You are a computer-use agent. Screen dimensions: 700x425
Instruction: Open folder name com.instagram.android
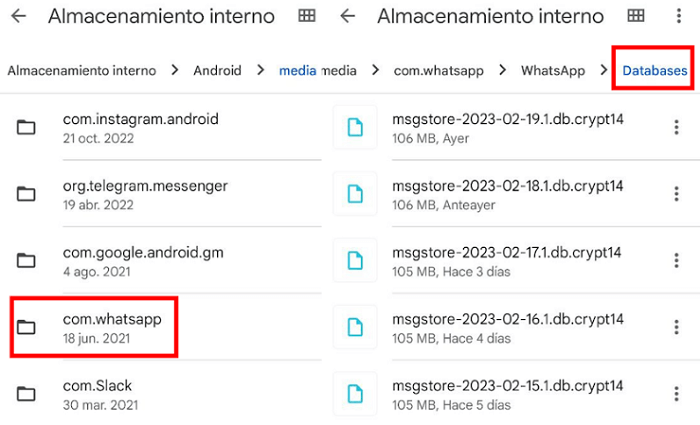pyautogui.click(x=141, y=119)
